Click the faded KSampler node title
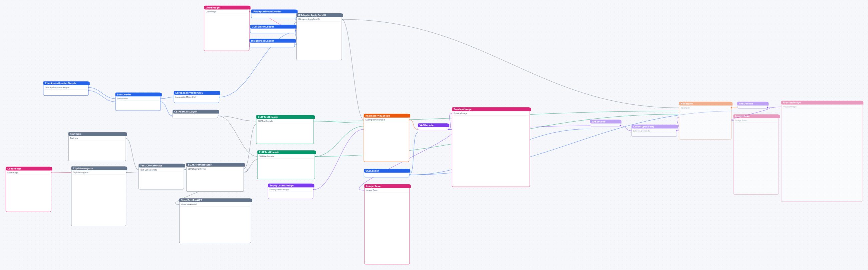Viewport: 868px width, 270px height. tap(706, 104)
